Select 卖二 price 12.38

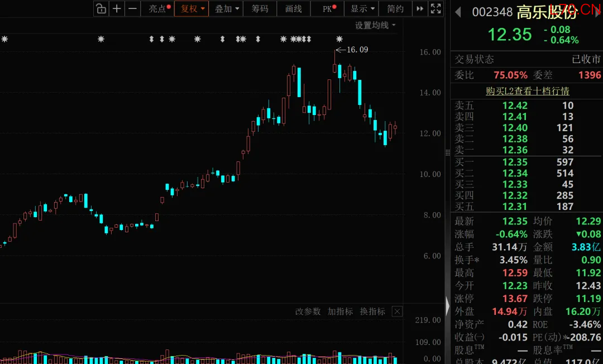pyautogui.click(x=515, y=139)
